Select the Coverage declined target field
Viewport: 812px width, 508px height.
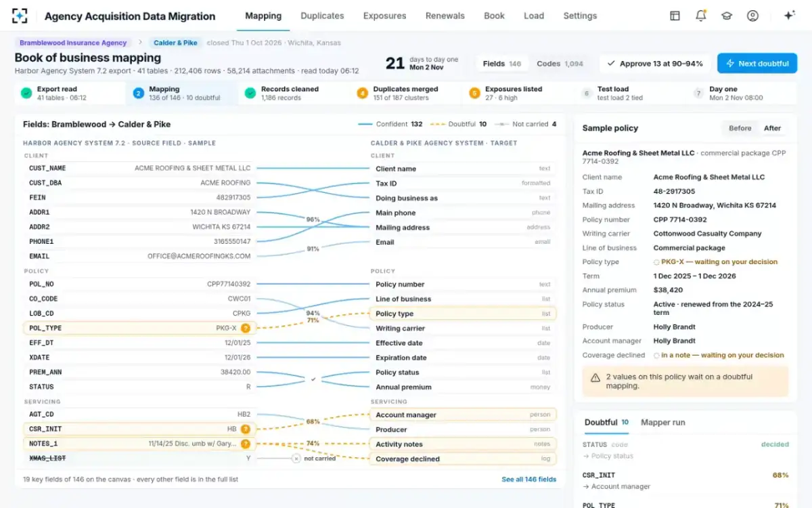pos(463,459)
